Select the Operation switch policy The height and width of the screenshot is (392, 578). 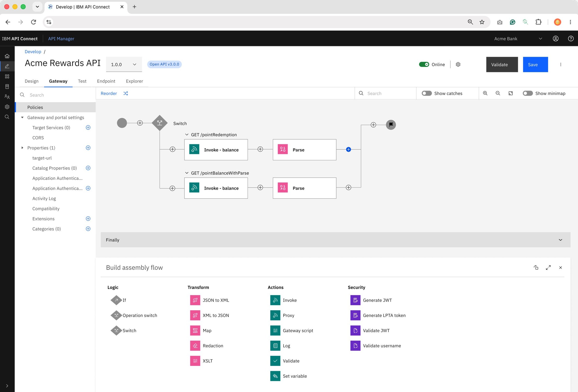click(x=134, y=315)
